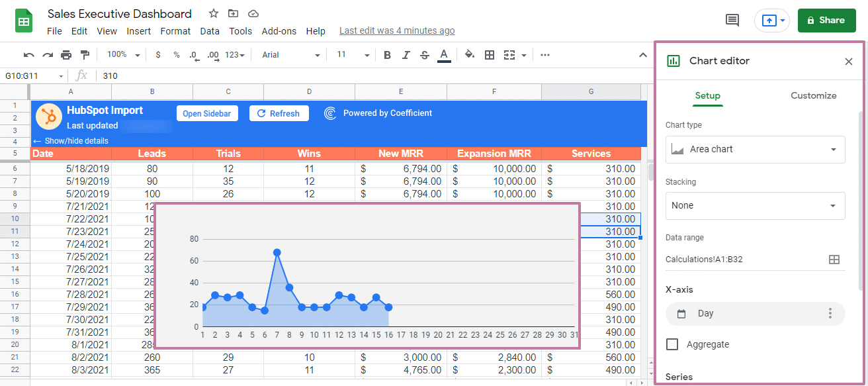Click the cloud document status icon
Viewport: 868px width, 386px height.
253,13
